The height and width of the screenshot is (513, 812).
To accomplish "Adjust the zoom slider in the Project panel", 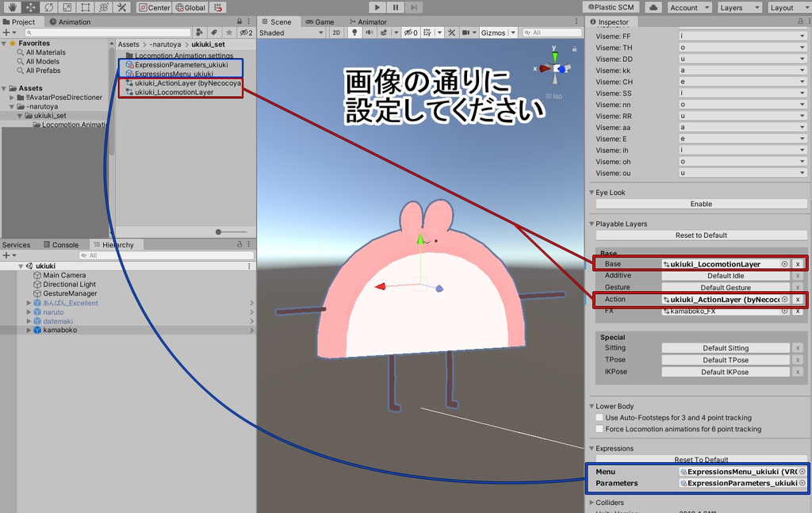I will 220,232.
